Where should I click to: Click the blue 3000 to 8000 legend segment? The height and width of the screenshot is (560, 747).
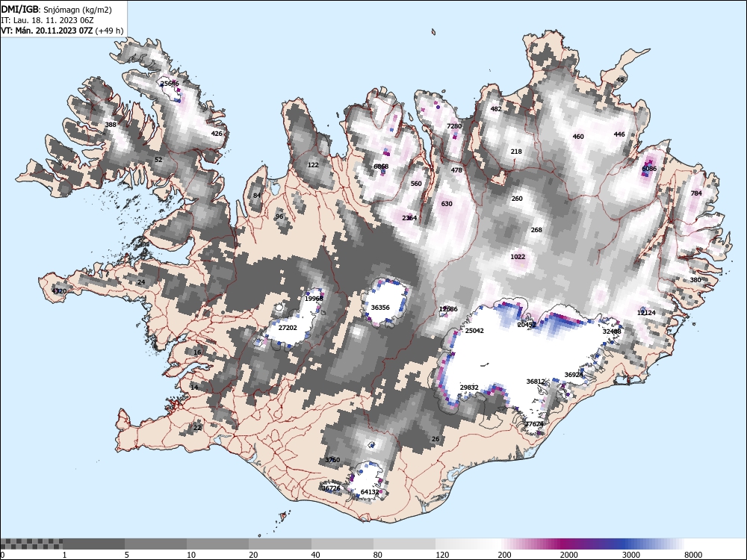653,544
